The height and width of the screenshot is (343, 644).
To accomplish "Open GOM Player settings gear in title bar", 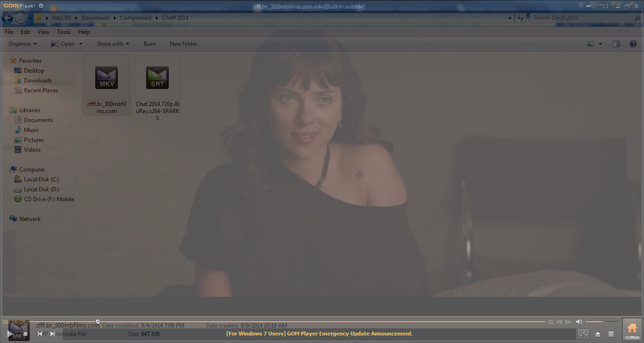I will [x=41, y=6].
